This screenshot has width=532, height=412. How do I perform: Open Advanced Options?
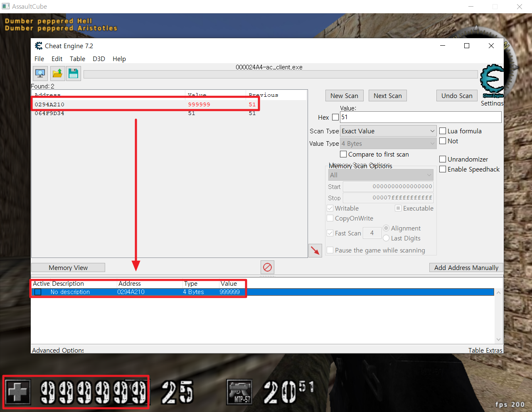58,350
